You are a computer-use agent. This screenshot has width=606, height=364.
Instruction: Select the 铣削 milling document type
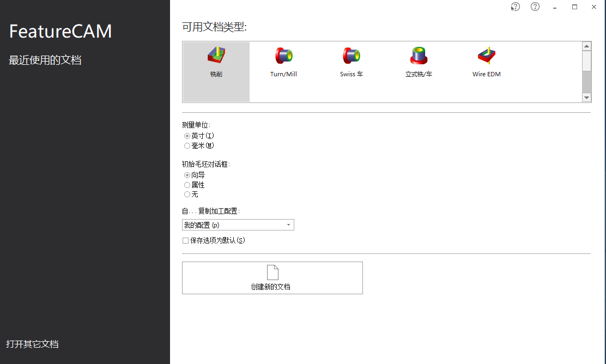pos(216,72)
